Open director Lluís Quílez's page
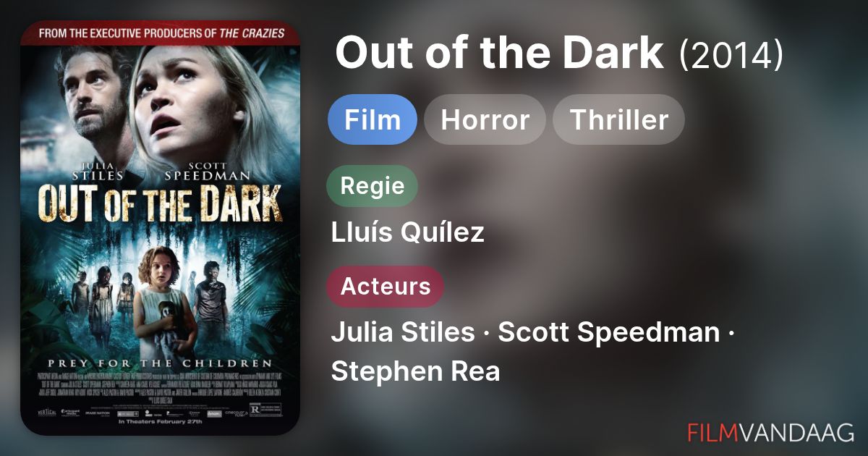 408,232
